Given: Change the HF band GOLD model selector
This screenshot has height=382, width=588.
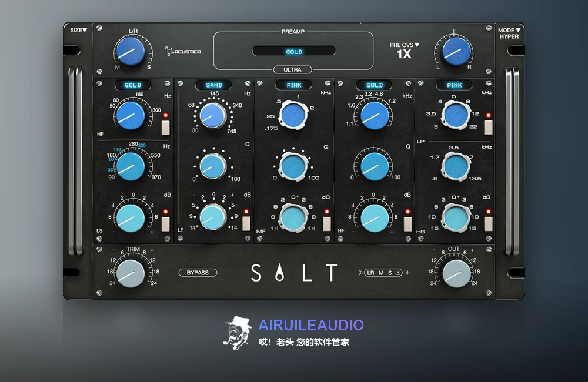Looking at the screenshot, I should coord(374,85).
